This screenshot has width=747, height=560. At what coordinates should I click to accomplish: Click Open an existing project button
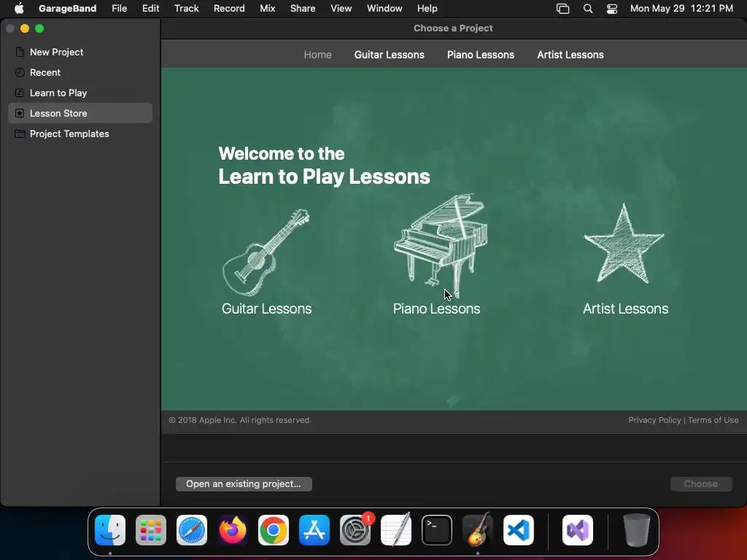(x=244, y=484)
